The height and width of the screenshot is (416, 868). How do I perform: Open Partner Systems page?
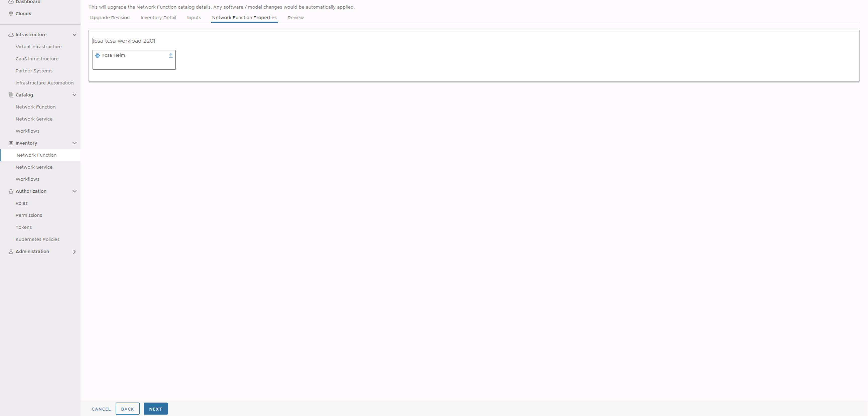point(34,71)
